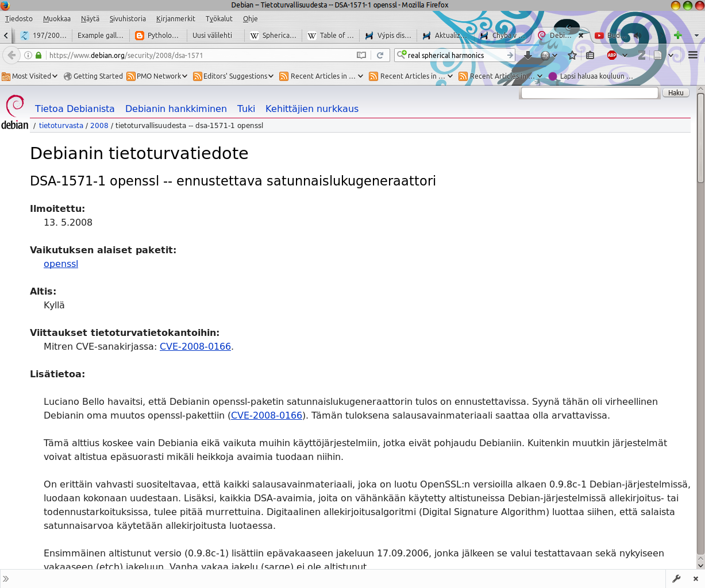Open the Kehittäjien nurkkaus link
This screenshot has height=588, width=705.
point(312,109)
